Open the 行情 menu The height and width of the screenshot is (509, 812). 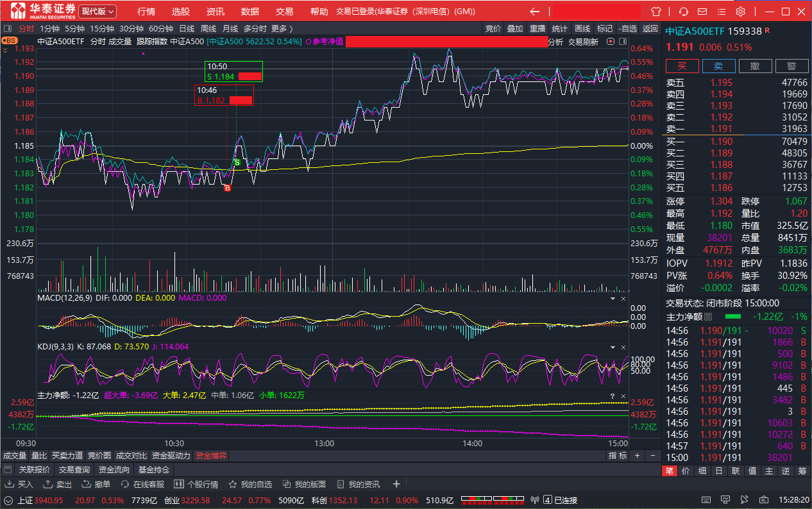(146, 12)
